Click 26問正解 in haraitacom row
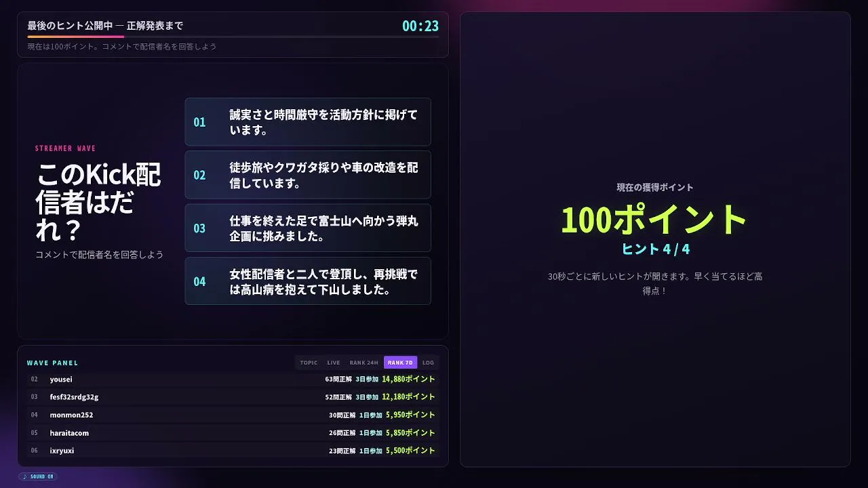This screenshot has width=868, height=488. 342,432
